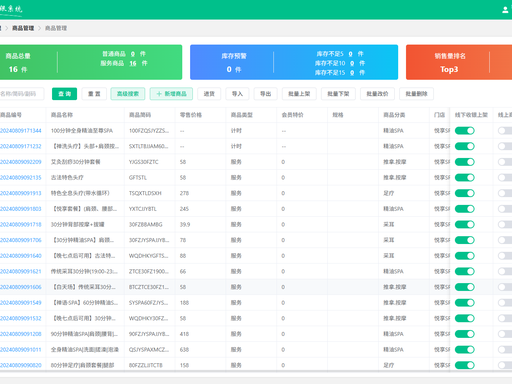This screenshot has width=512, height=384.
Task: Open product number 20240809091208
Action: tap(21, 334)
